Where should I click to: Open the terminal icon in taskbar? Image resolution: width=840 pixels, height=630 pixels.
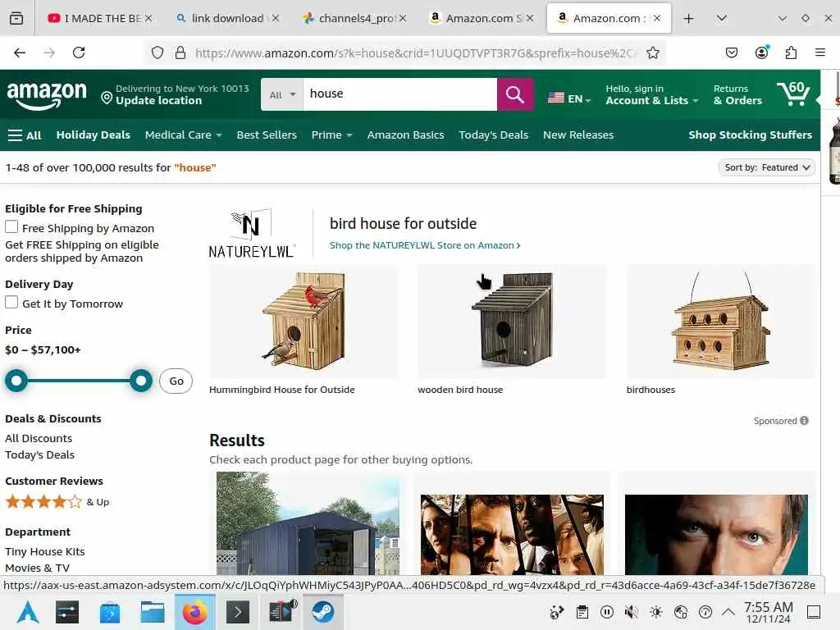(238, 612)
